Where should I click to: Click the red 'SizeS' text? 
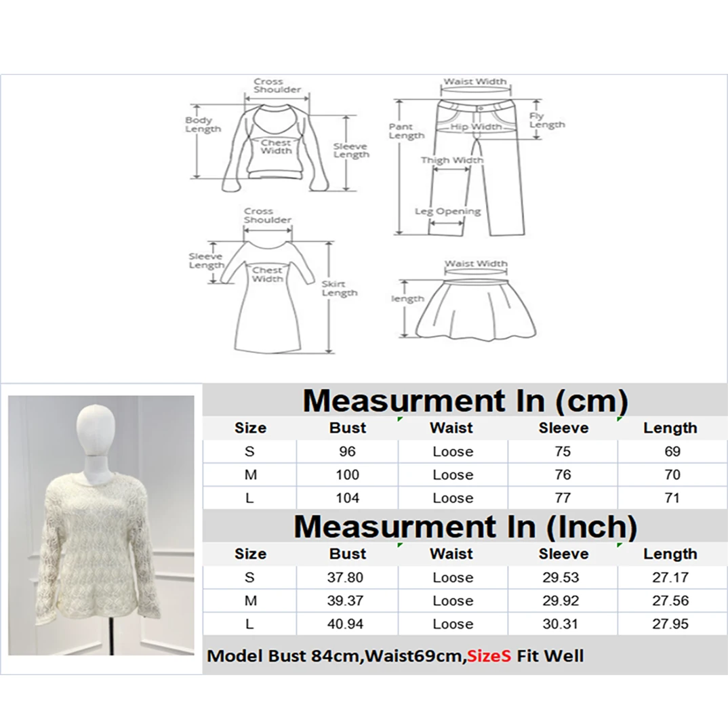489,655
